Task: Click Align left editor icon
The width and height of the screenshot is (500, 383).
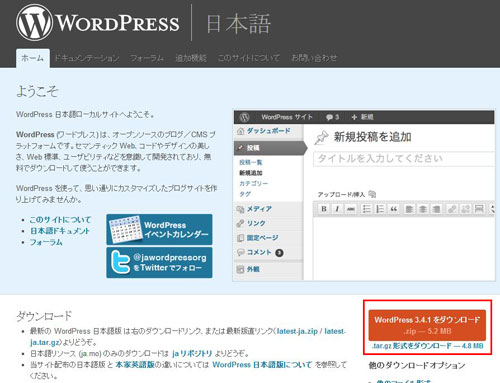Action: 409,209
